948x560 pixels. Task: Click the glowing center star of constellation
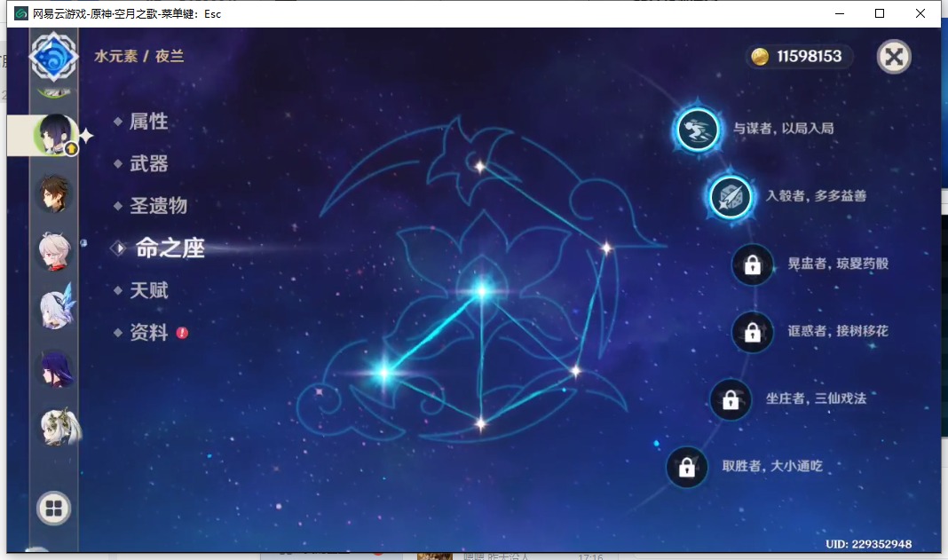point(482,291)
